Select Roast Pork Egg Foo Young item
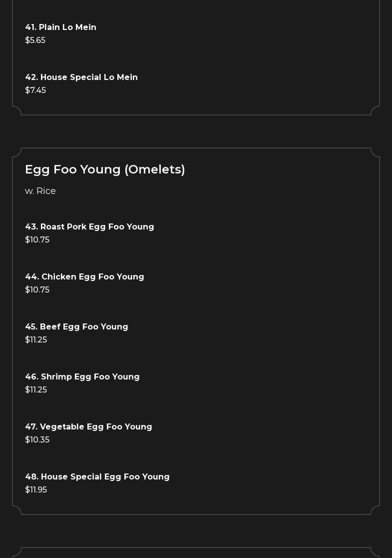The image size is (392, 558). pos(89,226)
